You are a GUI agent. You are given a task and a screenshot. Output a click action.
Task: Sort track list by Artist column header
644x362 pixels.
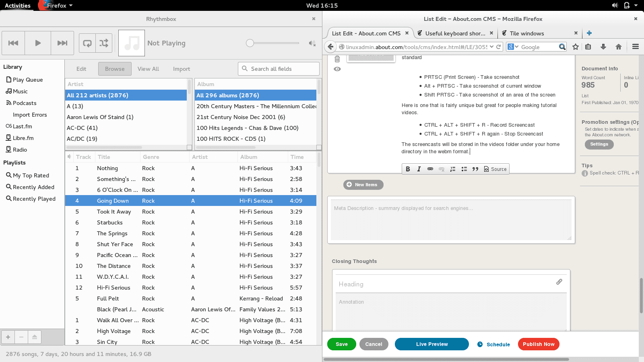tap(213, 157)
